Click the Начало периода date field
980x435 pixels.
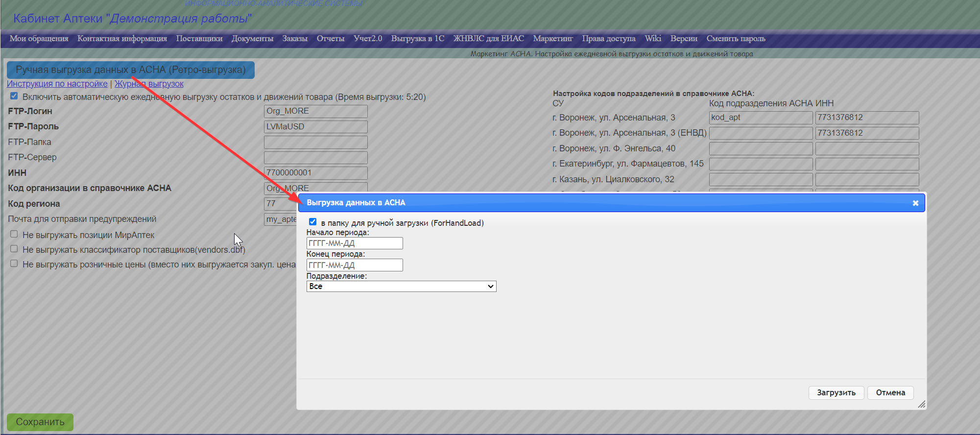(x=355, y=243)
